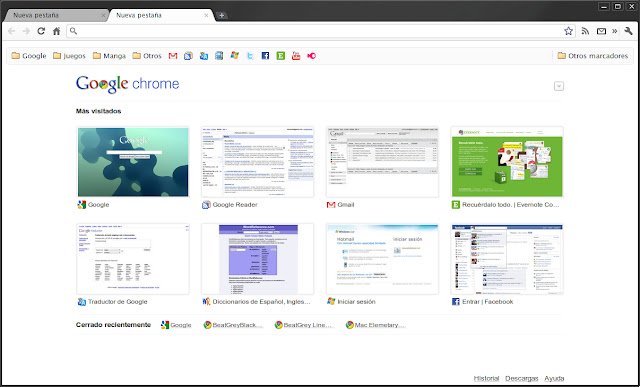640x387 pixels.
Task: Open a new tab with plus button
Action: [x=221, y=16]
